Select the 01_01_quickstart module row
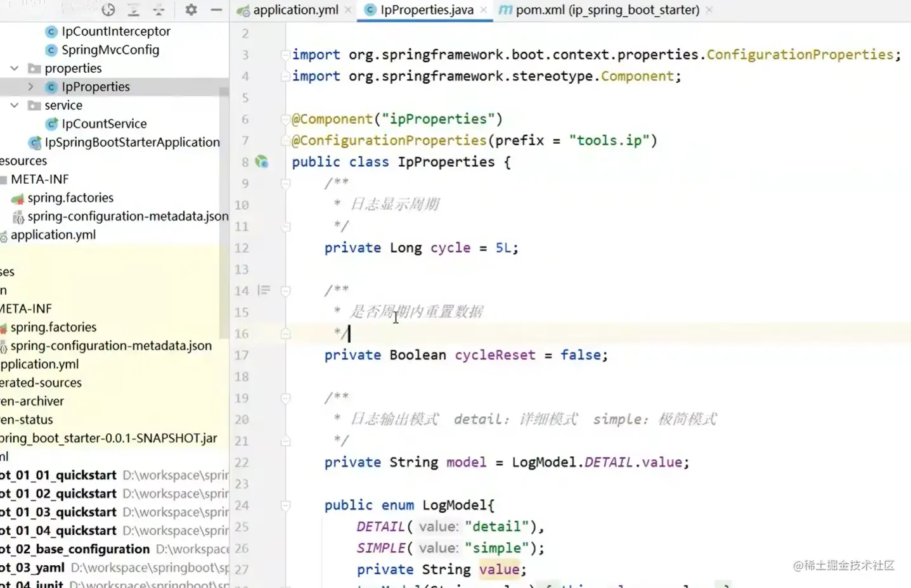Viewport: 911px width, 588px height. [x=114, y=475]
